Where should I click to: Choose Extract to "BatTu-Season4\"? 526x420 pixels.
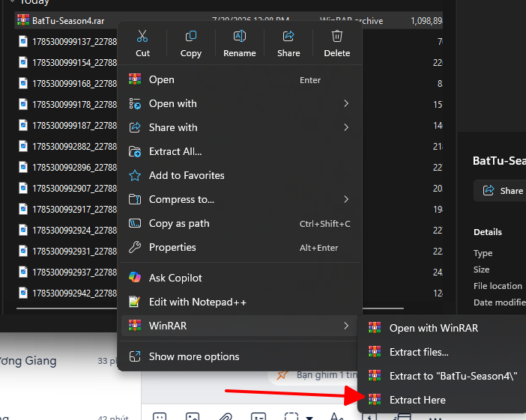coord(443,376)
